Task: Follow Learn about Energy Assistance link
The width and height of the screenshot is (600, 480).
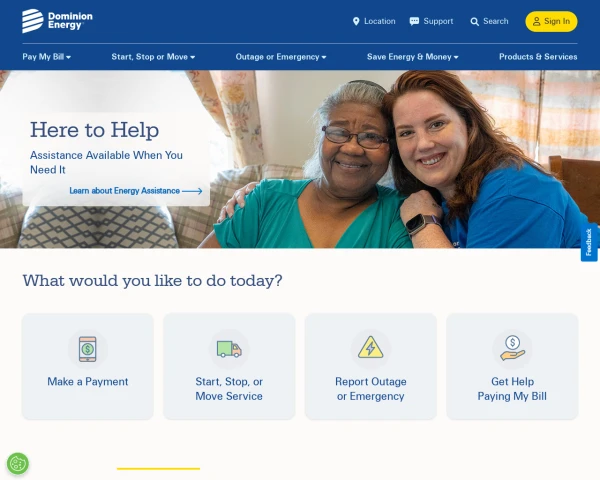Action: [136, 191]
